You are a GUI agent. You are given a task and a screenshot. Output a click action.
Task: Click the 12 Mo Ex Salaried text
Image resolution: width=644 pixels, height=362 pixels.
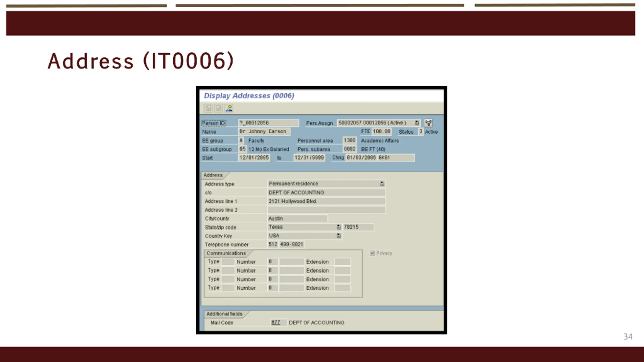[268, 149]
